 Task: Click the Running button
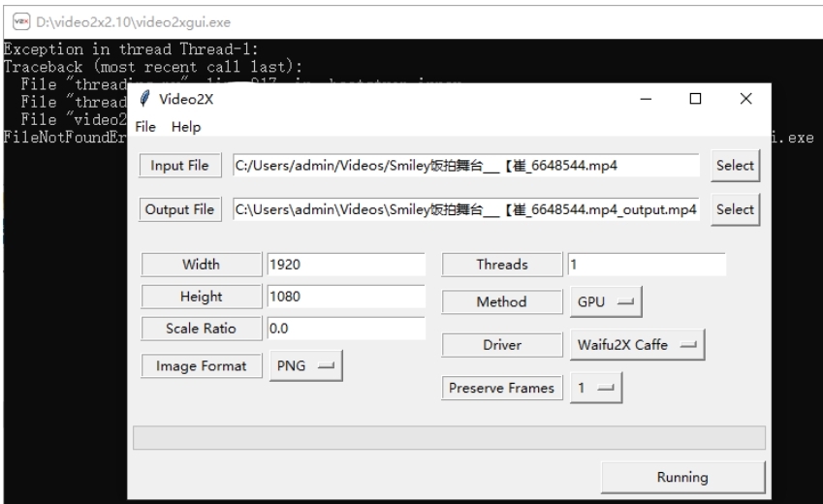tap(682, 477)
